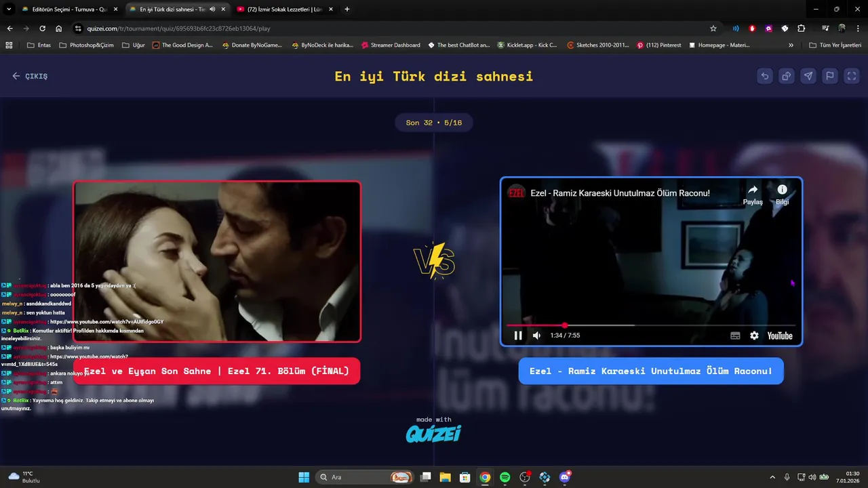
Task: Reload the current page
Action: 43,28
